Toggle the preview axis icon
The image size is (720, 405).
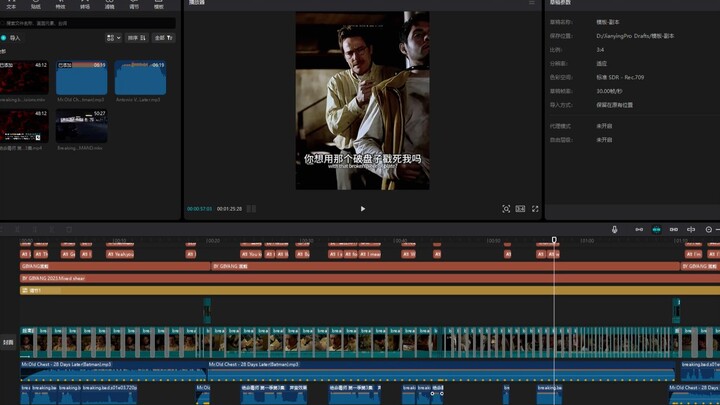tap(691, 229)
